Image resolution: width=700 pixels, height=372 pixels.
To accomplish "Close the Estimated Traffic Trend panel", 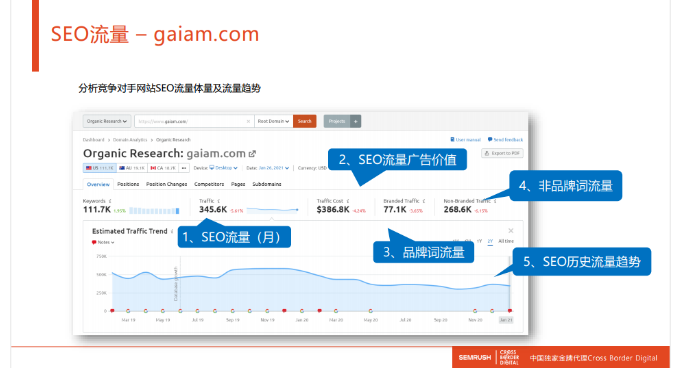I will 511,231.
